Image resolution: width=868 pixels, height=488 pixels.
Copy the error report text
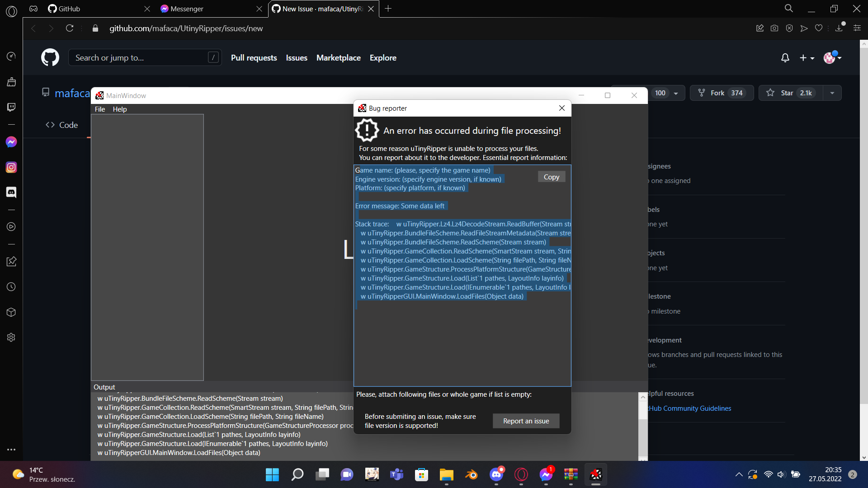[x=551, y=176]
